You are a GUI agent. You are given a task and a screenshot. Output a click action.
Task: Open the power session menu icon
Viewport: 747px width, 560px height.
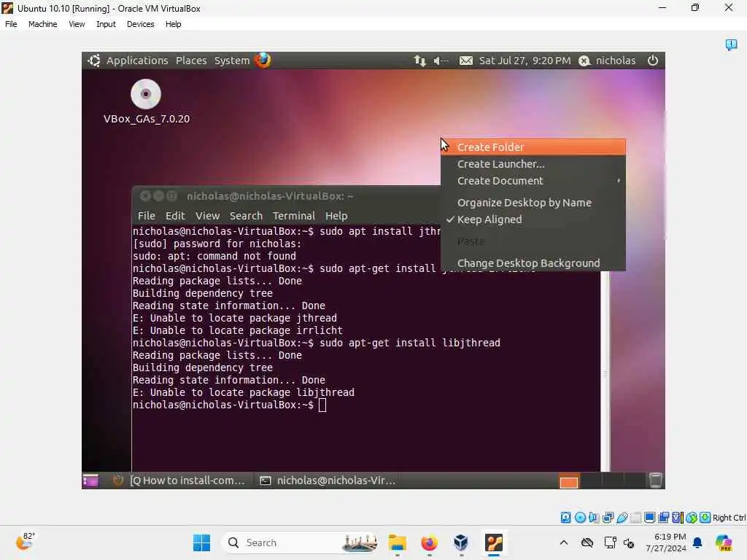coord(653,61)
